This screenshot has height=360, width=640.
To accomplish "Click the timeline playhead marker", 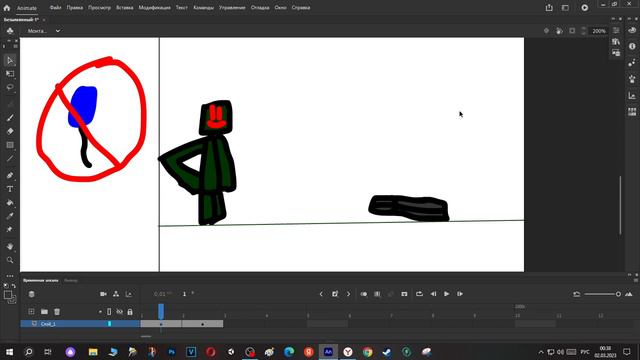I will [x=161, y=311].
